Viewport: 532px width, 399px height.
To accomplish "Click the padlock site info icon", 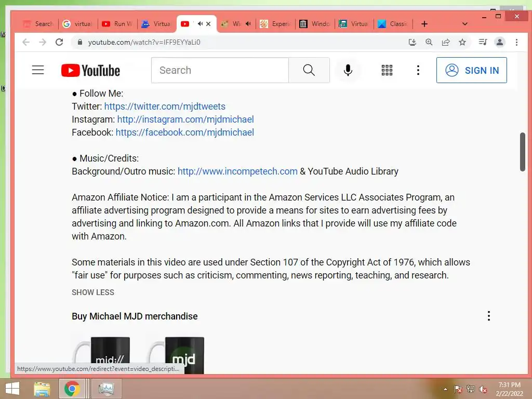I will pyautogui.click(x=80, y=42).
